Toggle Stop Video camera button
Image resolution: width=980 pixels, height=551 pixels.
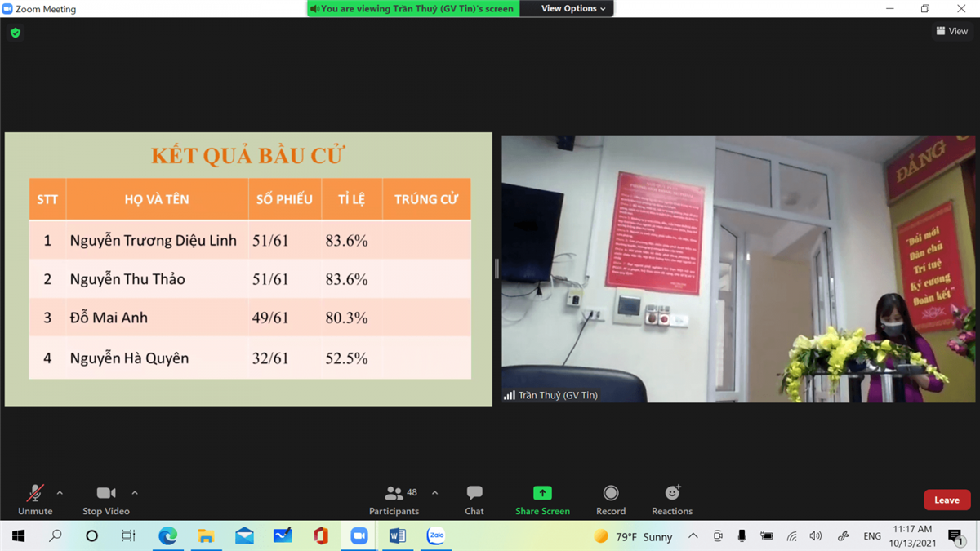pyautogui.click(x=106, y=500)
